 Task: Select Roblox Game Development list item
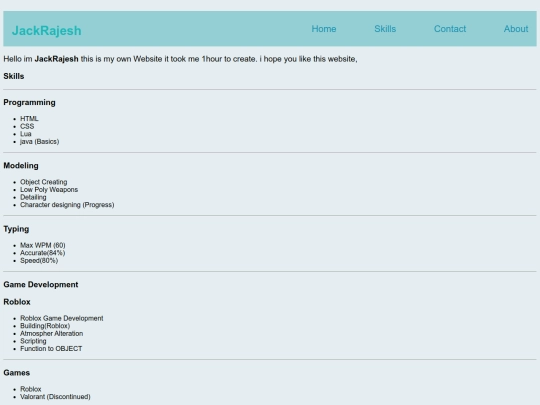pyautogui.click(x=62, y=318)
